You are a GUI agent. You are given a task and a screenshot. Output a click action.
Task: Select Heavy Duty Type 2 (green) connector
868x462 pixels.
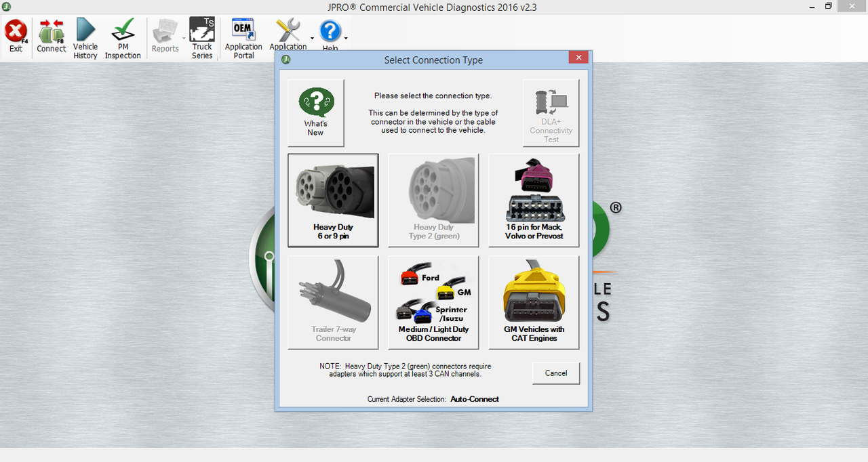(433, 200)
